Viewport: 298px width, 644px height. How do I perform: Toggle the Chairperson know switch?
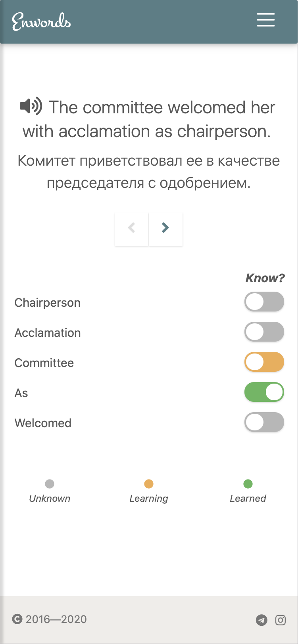coord(264,302)
